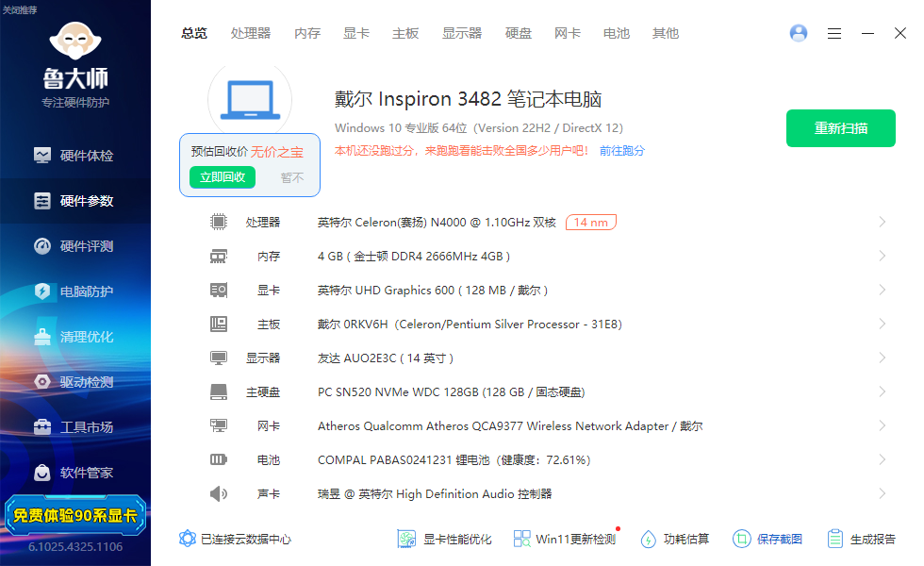This screenshot has width=924, height=566.
Task: Click the 主硬盘 disk drive icon
Action: pos(219,392)
